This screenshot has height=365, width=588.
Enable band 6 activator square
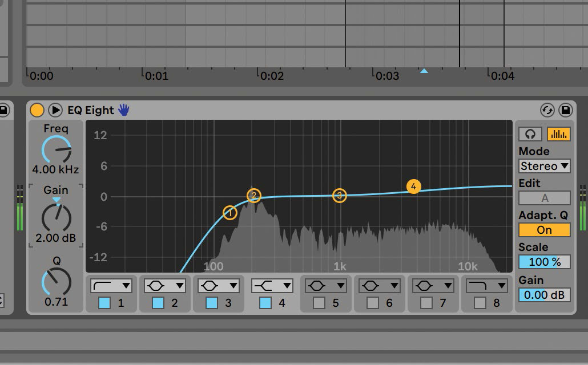point(372,303)
